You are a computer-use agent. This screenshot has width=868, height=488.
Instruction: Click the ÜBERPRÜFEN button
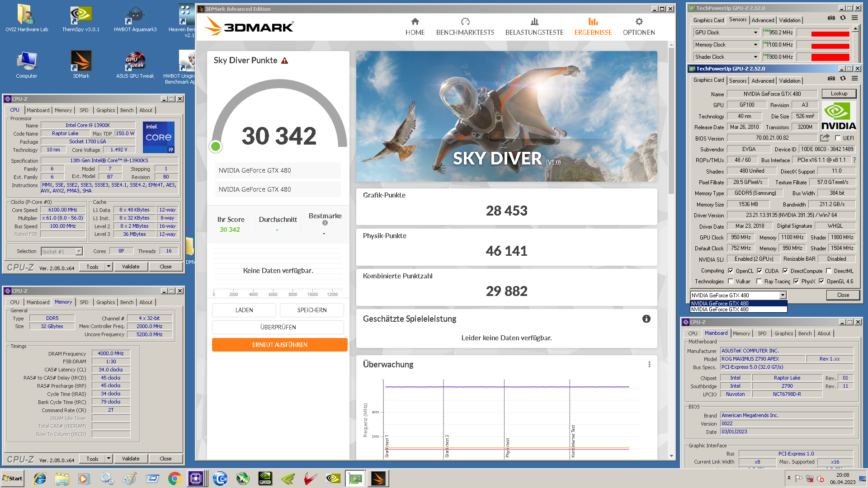pyautogui.click(x=278, y=327)
